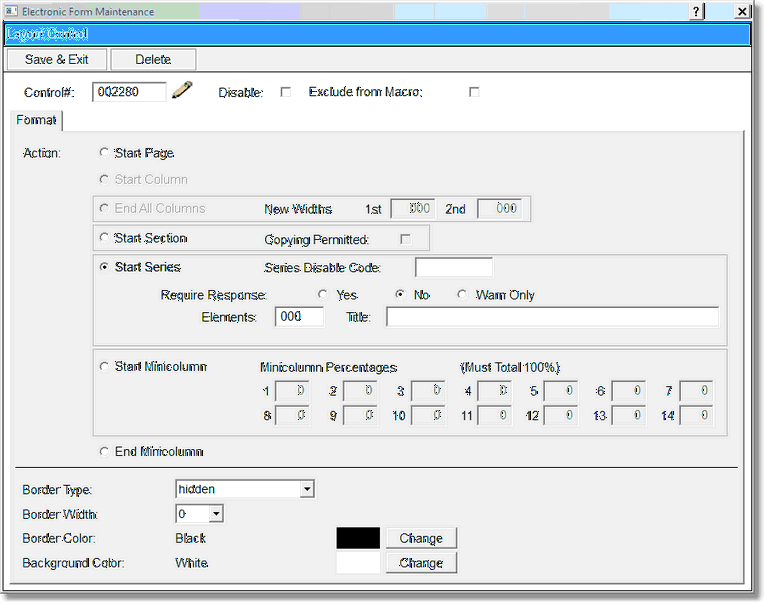The image size is (765, 604).
Task: Select the Start Column radio button
Action: tap(104, 180)
